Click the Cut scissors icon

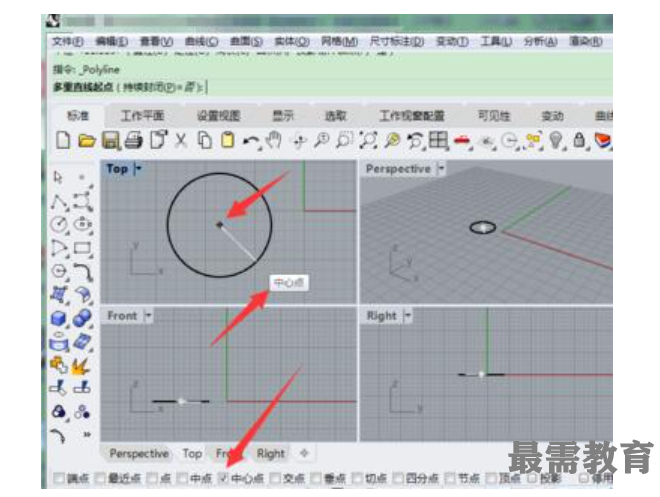[x=181, y=140]
